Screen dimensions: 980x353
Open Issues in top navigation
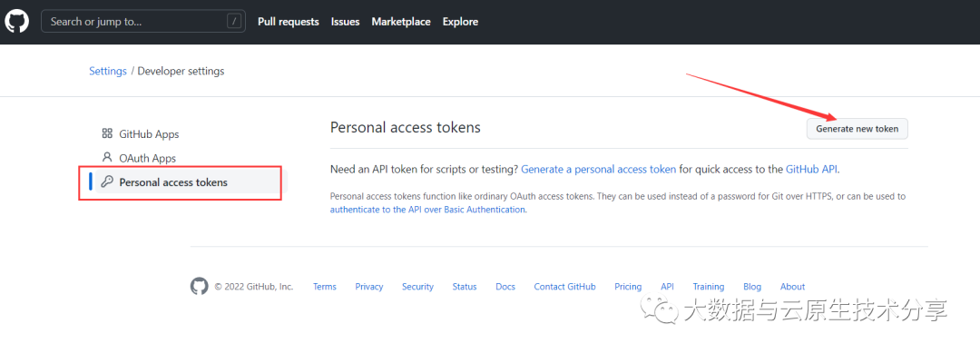345,21
